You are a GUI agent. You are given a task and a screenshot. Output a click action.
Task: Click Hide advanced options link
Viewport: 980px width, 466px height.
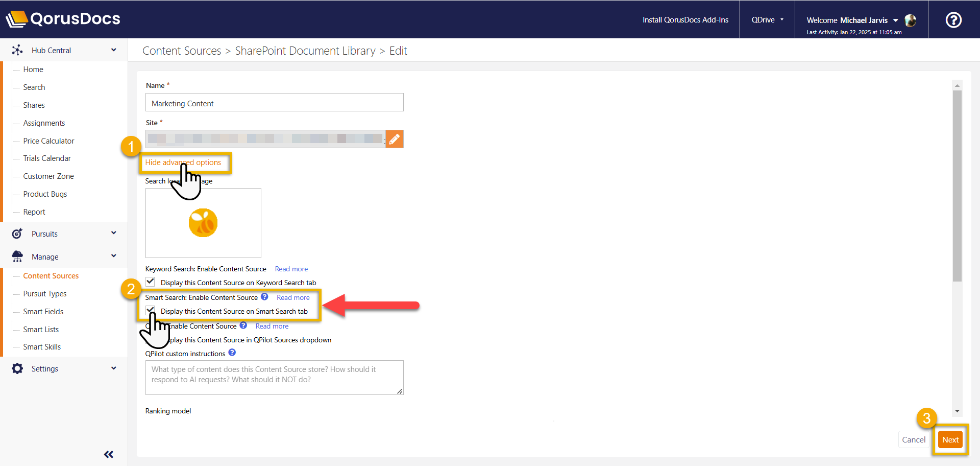coord(183,162)
